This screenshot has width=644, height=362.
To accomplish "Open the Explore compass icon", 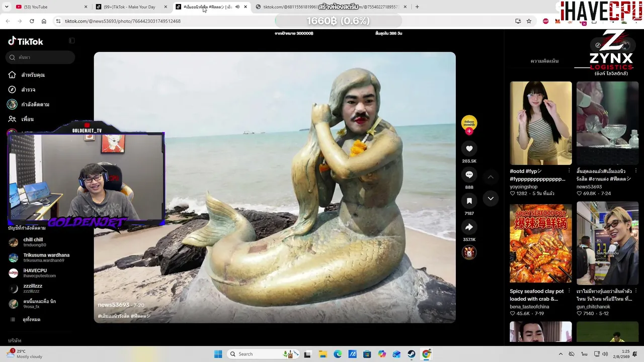I will point(12,89).
